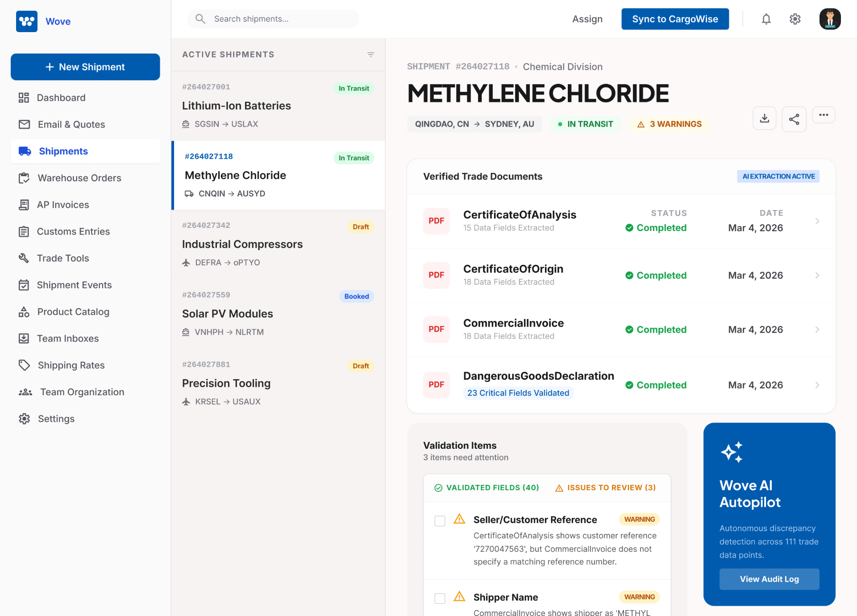
Task: Open the View Audit Log in Wove AI Autopilot
Action: point(769,579)
